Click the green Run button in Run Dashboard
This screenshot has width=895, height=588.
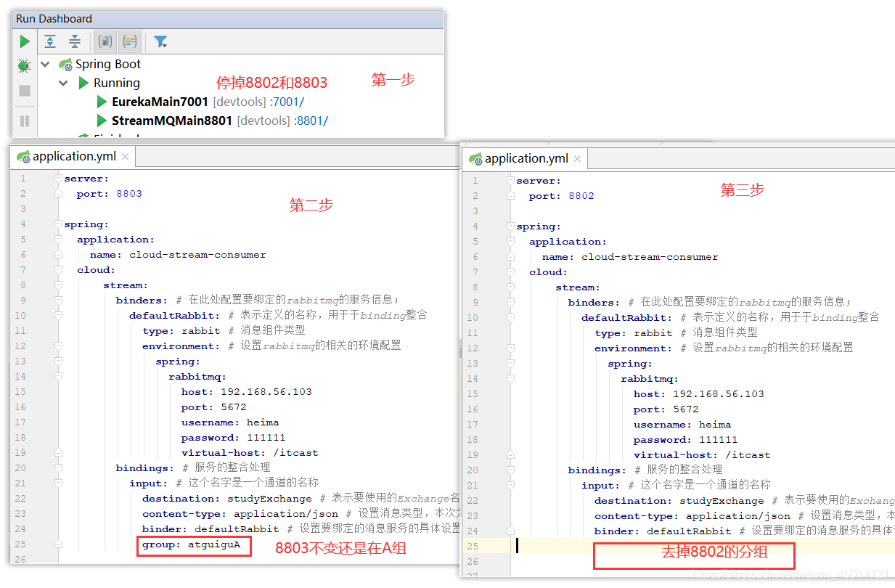coord(25,42)
